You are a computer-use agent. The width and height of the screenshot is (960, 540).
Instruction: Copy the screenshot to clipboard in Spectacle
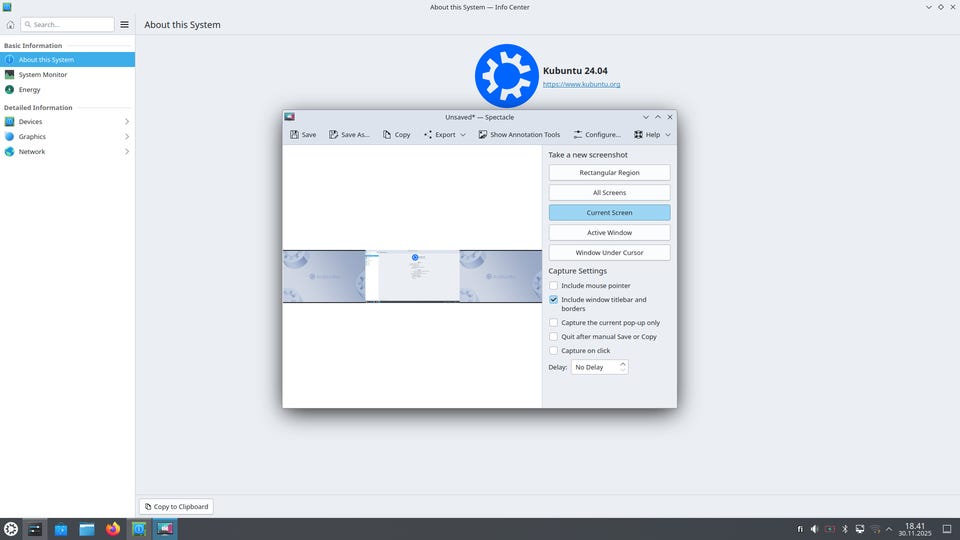pos(397,134)
